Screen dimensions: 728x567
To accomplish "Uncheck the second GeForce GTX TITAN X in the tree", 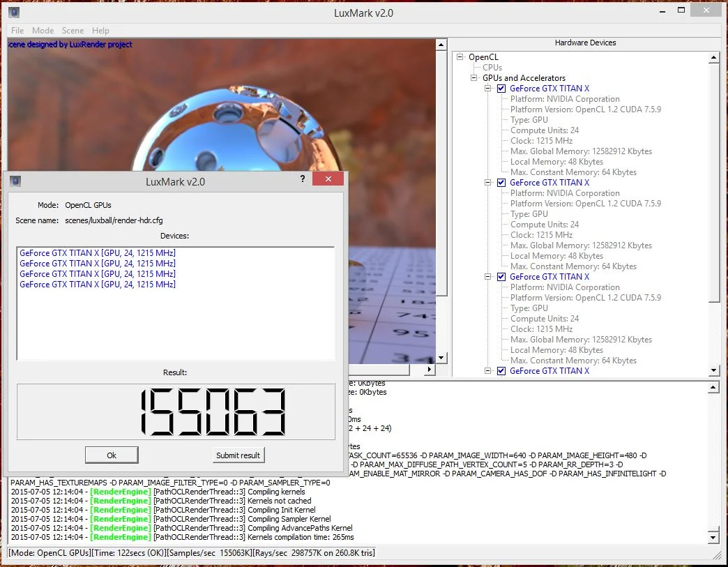I will pos(501,183).
